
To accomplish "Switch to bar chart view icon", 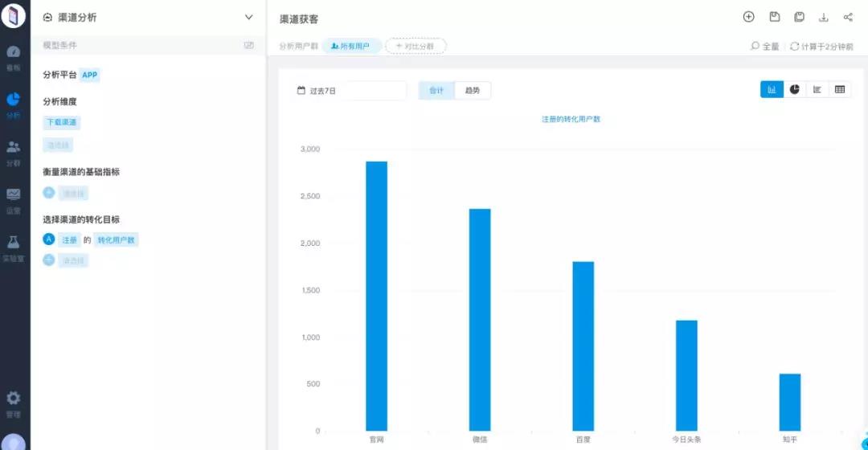I will pos(772,90).
